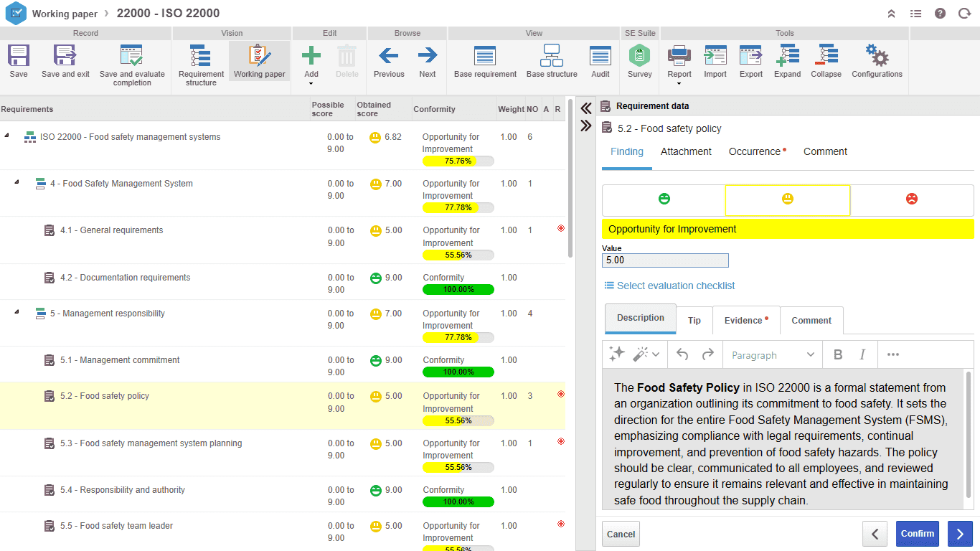Screen dimensions: 980x551
Task: Switch to the Occurrence tab
Action: click(x=757, y=151)
